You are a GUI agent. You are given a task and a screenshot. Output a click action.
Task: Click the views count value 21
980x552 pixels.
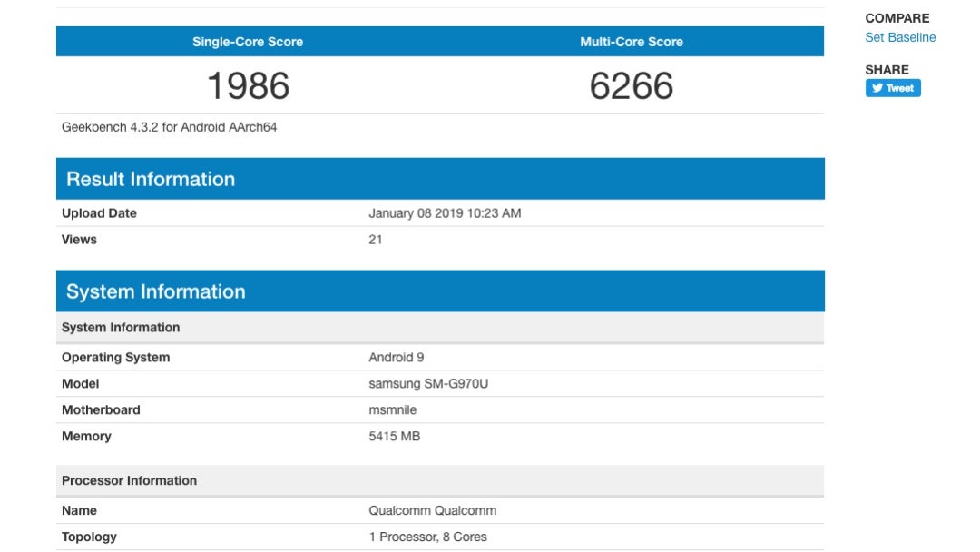click(x=375, y=240)
